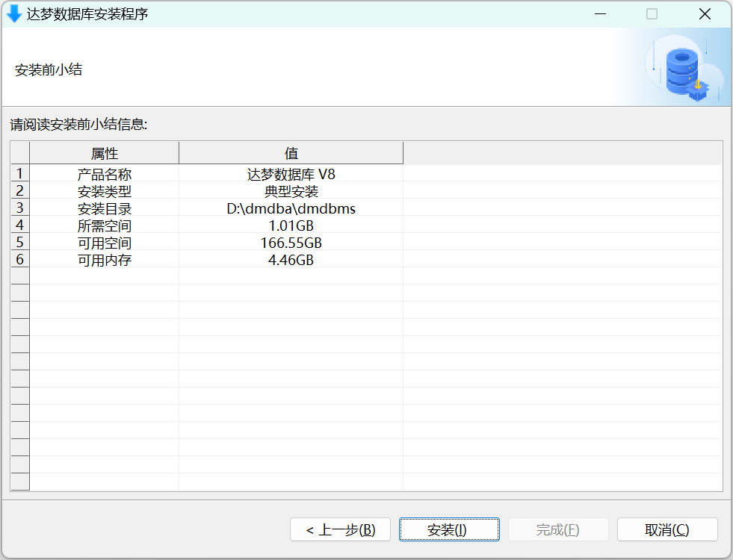Select the 可用空间 cell
Viewport: 733px width, 560px height.
[105, 243]
